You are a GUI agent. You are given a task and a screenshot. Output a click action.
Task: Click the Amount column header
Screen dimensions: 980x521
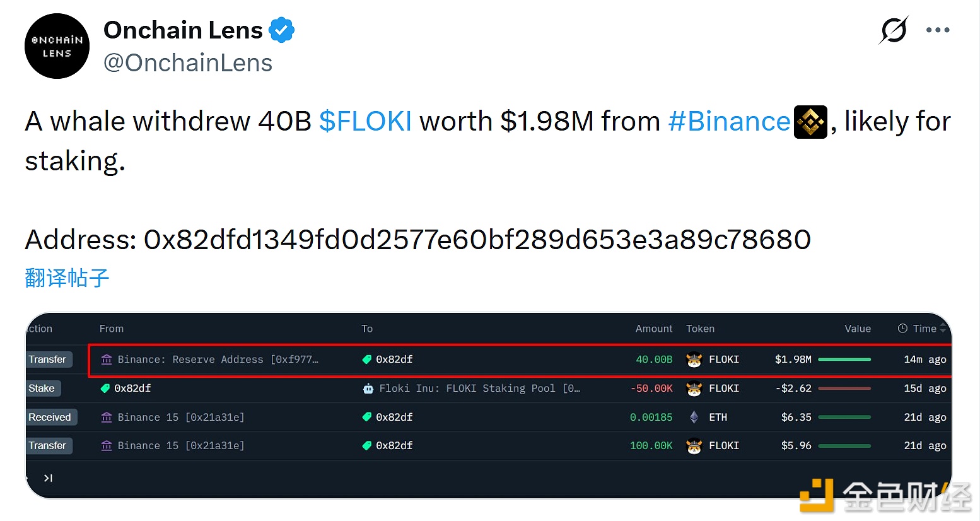point(653,329)
